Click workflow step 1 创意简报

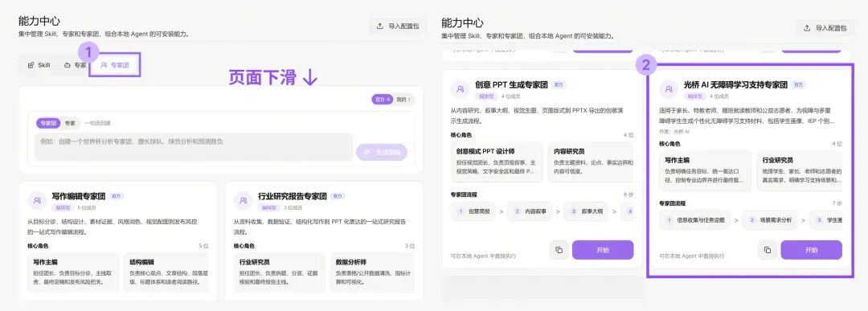(473, 211)
